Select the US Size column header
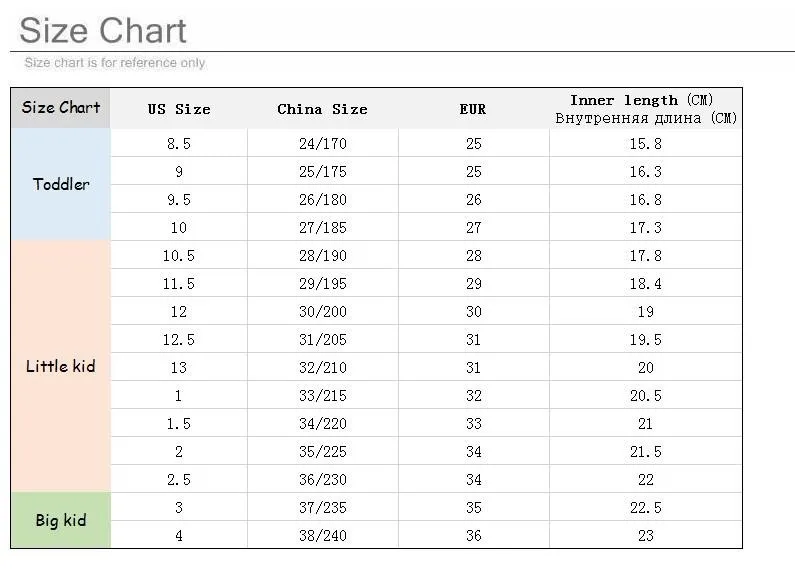The image size is (795, 569). 179,109
